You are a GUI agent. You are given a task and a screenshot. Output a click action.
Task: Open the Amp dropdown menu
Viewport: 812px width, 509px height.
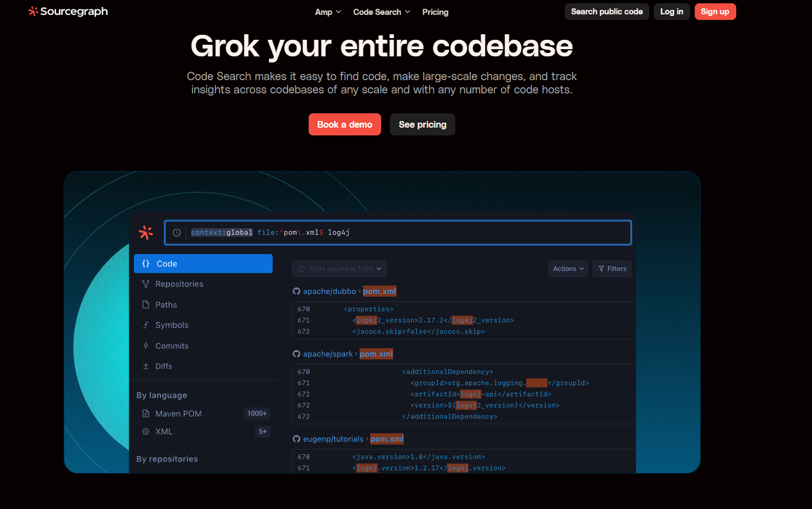coord(328,12)
